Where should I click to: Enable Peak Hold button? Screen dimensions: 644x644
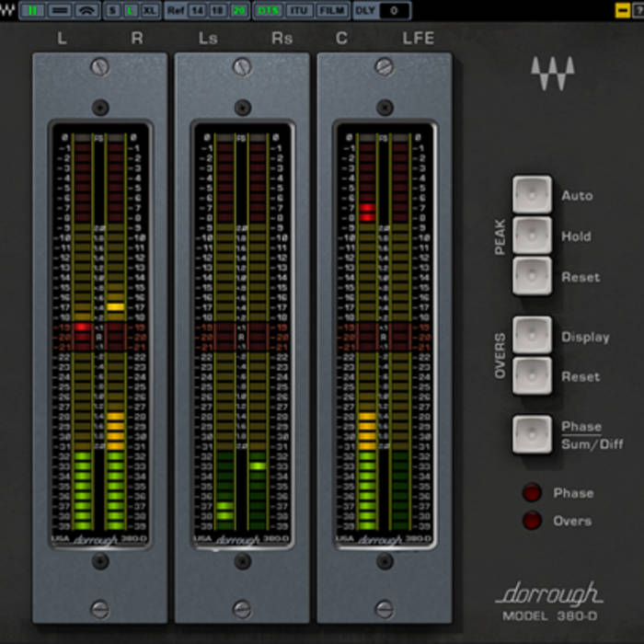tap(533, 236)
